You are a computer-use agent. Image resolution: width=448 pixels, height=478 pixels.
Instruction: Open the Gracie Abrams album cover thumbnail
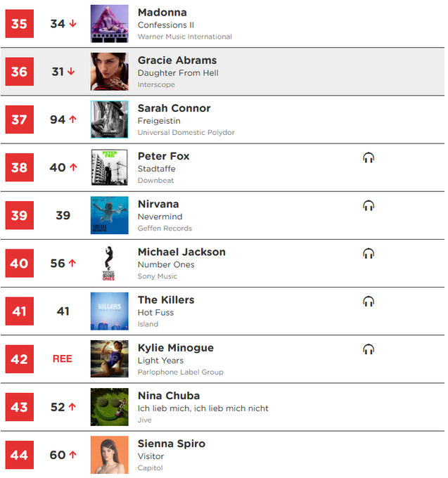pos(110,71)
